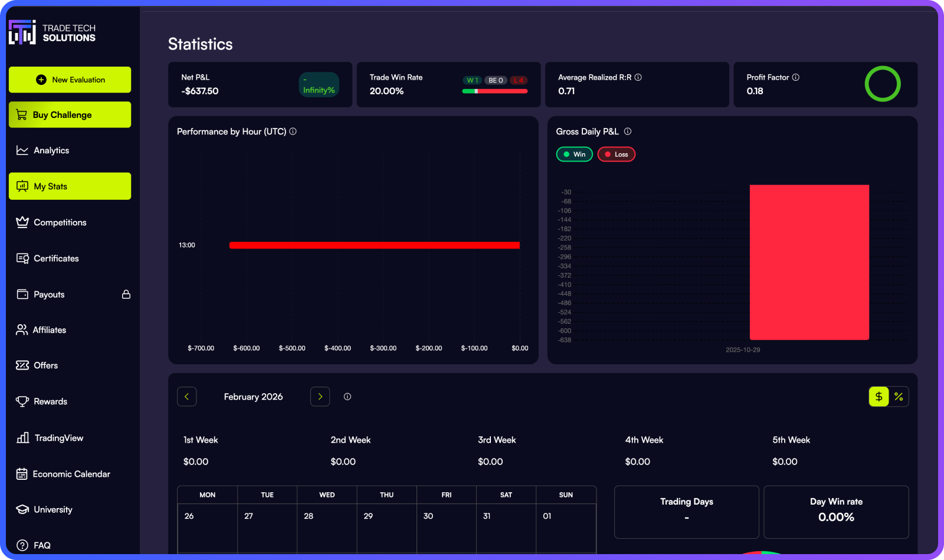The height and width of the screenshot is (560, 944).
Task: Open the University page
Action: coord(53,509)
